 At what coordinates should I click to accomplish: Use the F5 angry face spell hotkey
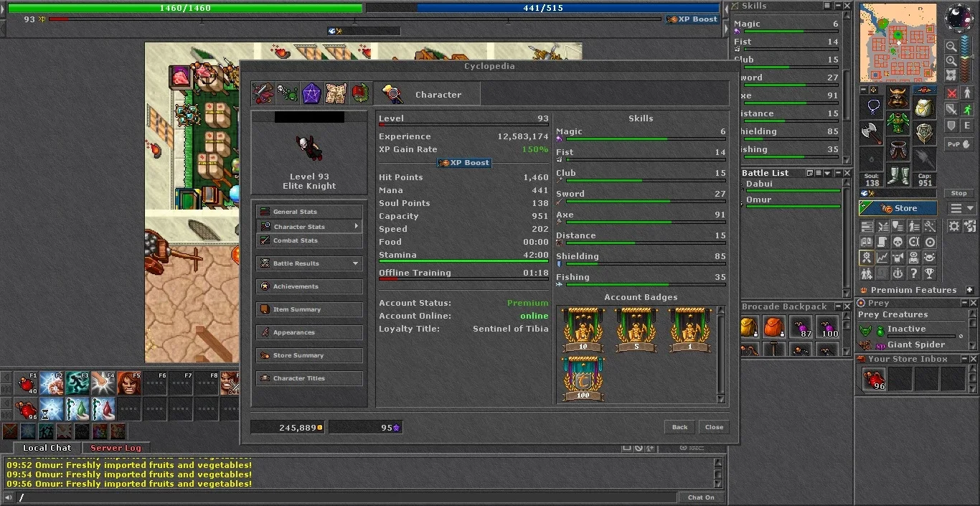pyautogui.click(x=130, y=383)
